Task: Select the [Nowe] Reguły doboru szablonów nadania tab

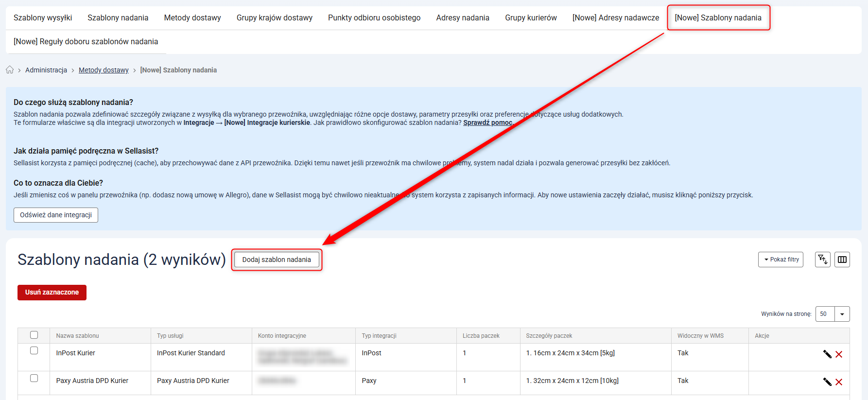Action: point(86,42)
